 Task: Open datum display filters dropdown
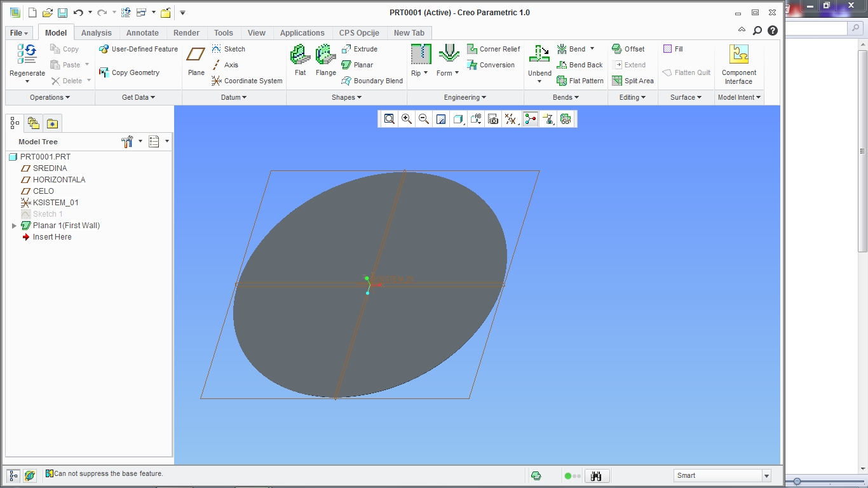click(510, 119)
